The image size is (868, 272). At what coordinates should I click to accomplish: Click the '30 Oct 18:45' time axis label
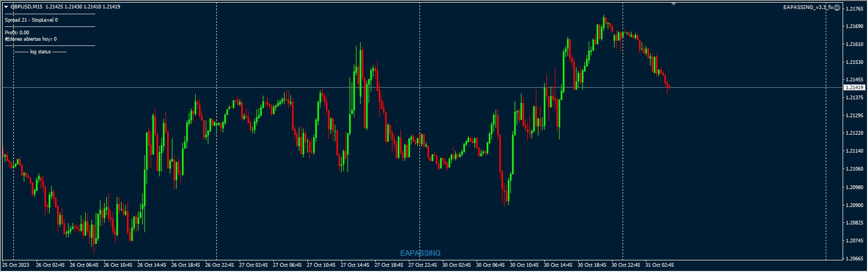[591, 265]
